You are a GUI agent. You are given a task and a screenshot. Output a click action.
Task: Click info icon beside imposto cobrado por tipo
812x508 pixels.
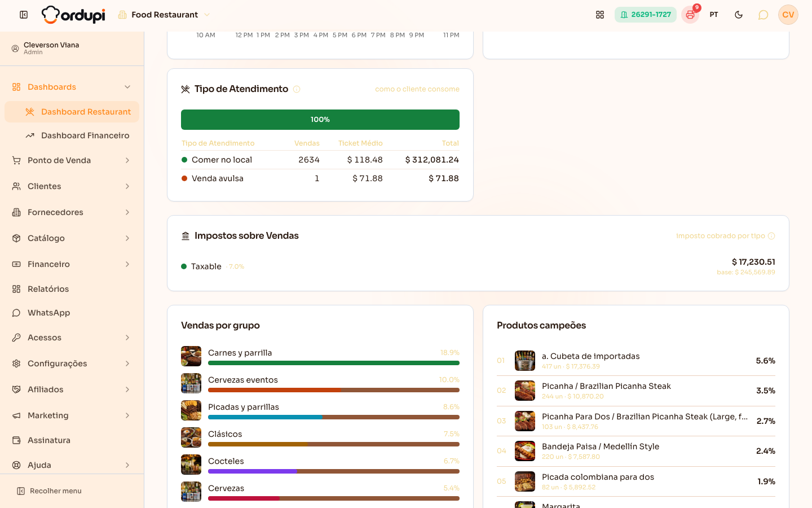pyautogui.click(x=771, y=236)
